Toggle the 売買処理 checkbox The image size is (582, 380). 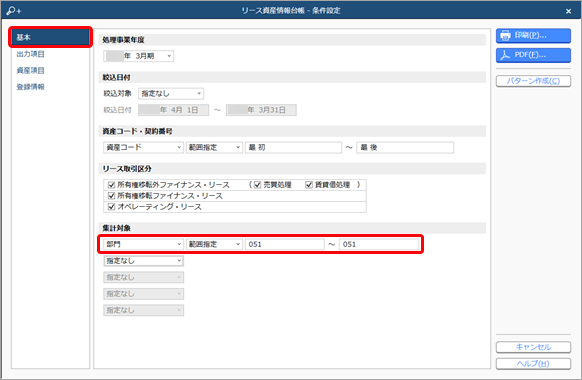tap(257, 185)
